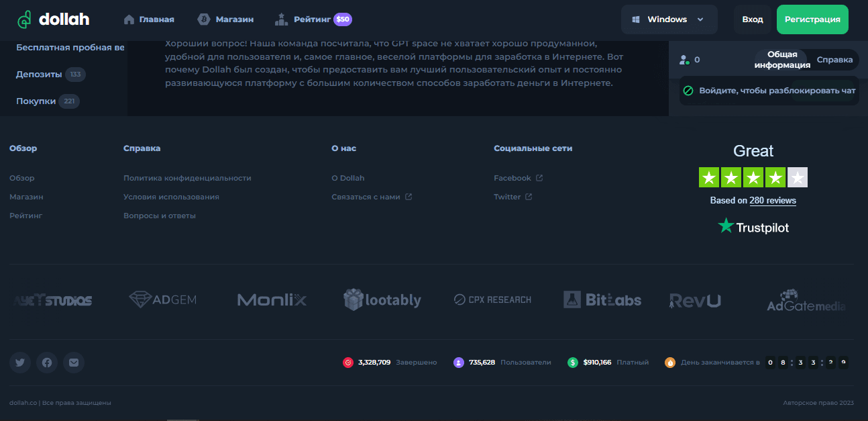Expand the Покупки section in the sidebar
Screen dimensions: 868x421
coord(37,101)
